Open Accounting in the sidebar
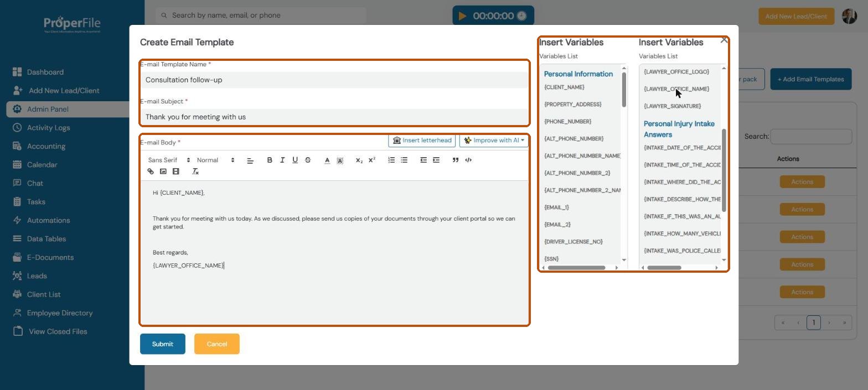The height and width of the screenshot is (390, 868). click(x=46, y=147)
